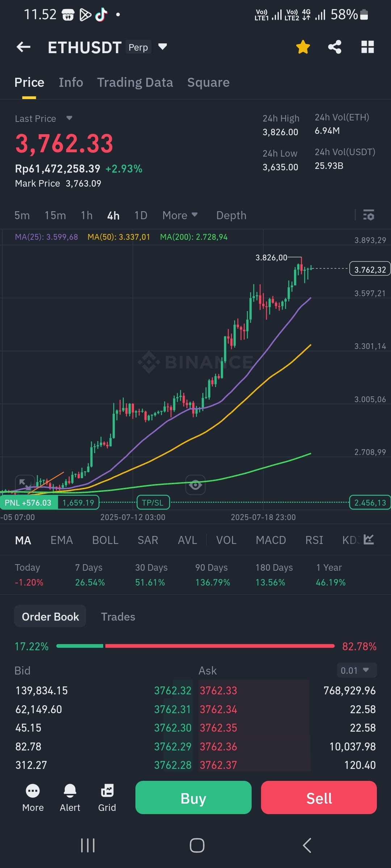Screen dimensions: 391x868
Task: Tap the Perp badge
Action: (138, 47)
